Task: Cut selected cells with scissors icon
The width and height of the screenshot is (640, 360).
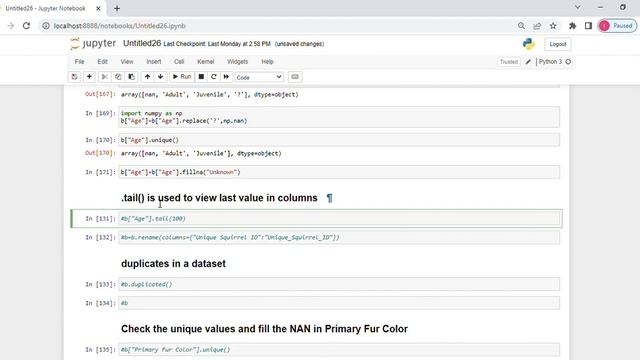Action: pyautogui.click(x=104, y=77)
